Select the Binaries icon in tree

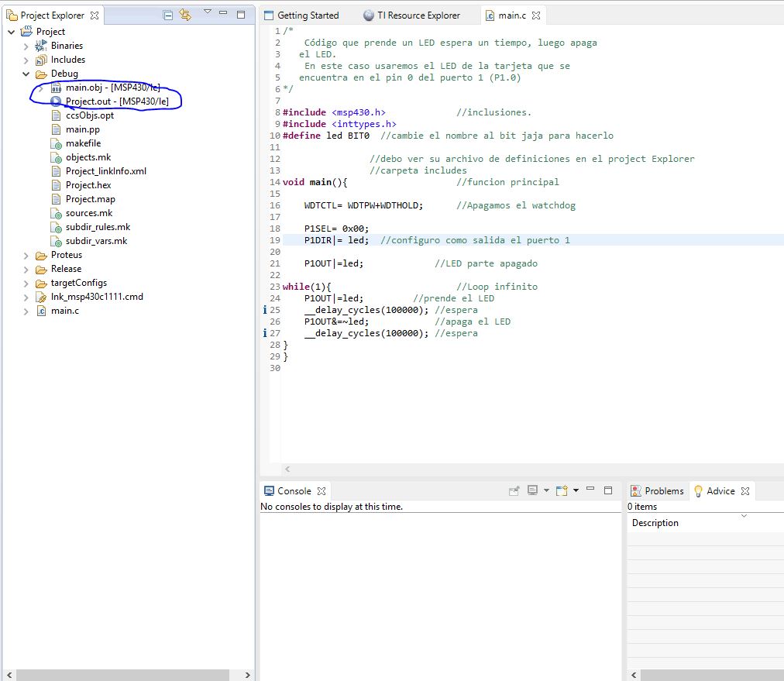coord(41,46)
